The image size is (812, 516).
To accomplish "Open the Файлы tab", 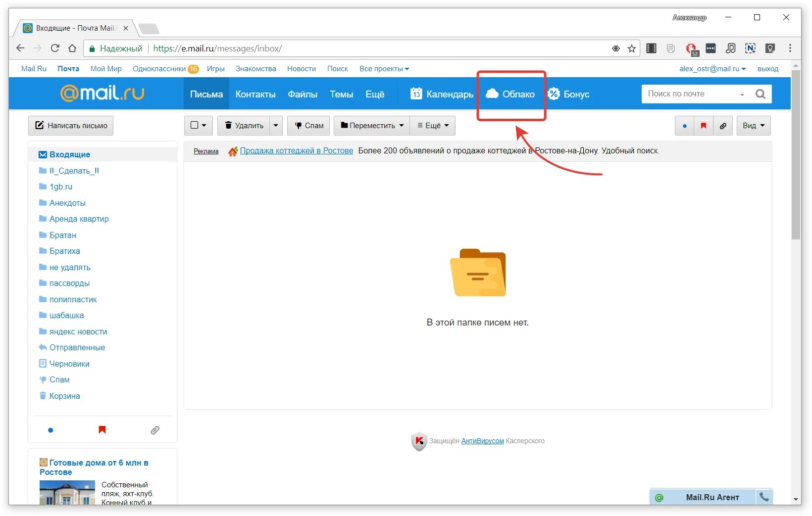I will [x=303, y=94].
